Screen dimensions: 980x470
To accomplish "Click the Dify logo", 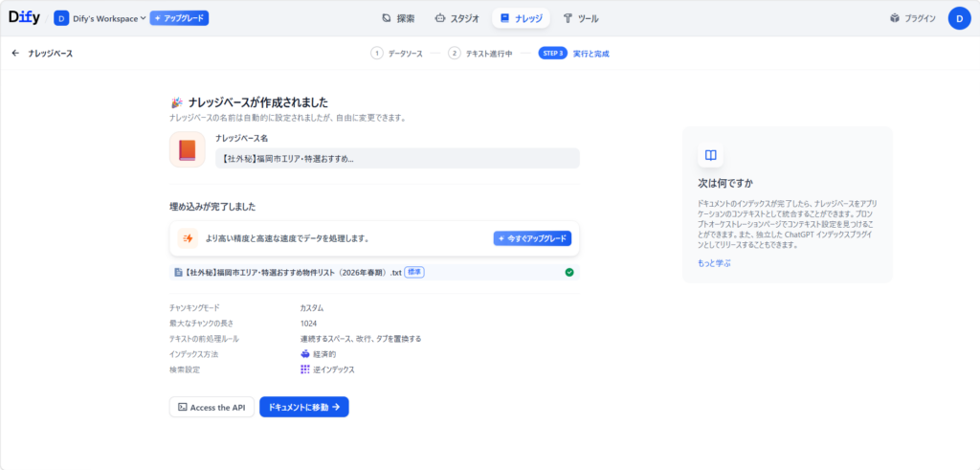I will 25,17.
